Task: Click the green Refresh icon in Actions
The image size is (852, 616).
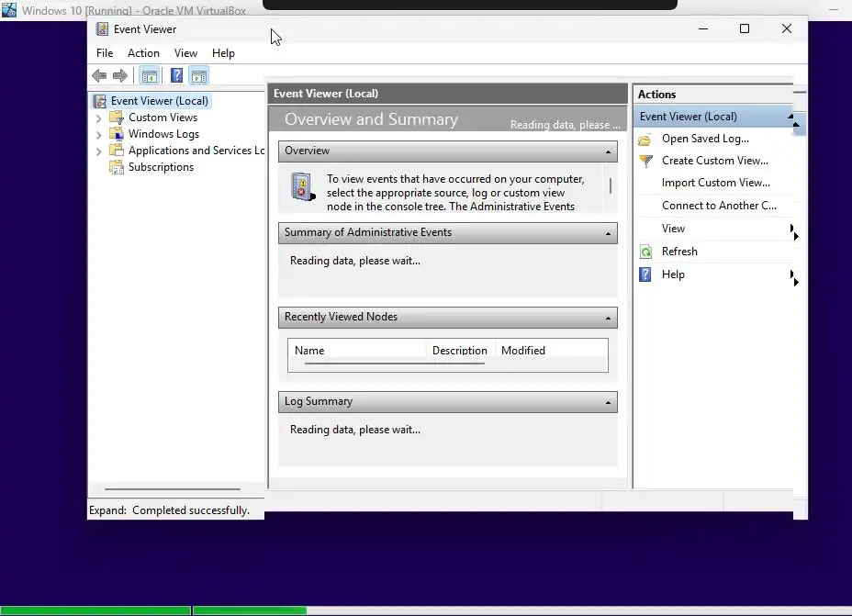Action: [645, 252]
